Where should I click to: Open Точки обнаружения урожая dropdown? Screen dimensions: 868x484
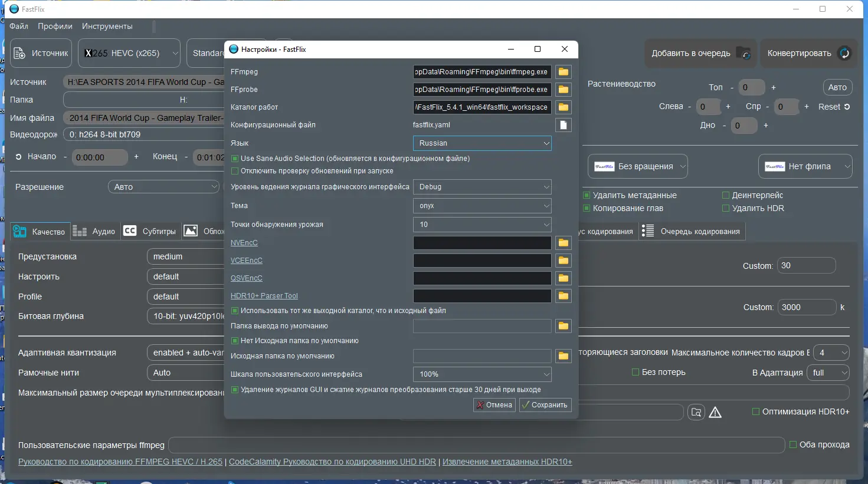[x=482, y=225]
